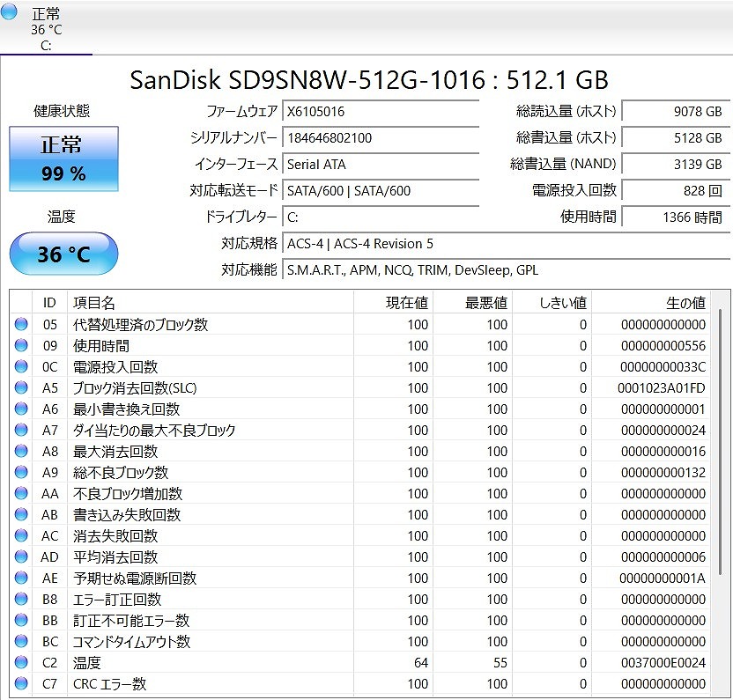Select the C: drive tab label at top
This screenshot has width=733, height=700.
click(46, 46)
